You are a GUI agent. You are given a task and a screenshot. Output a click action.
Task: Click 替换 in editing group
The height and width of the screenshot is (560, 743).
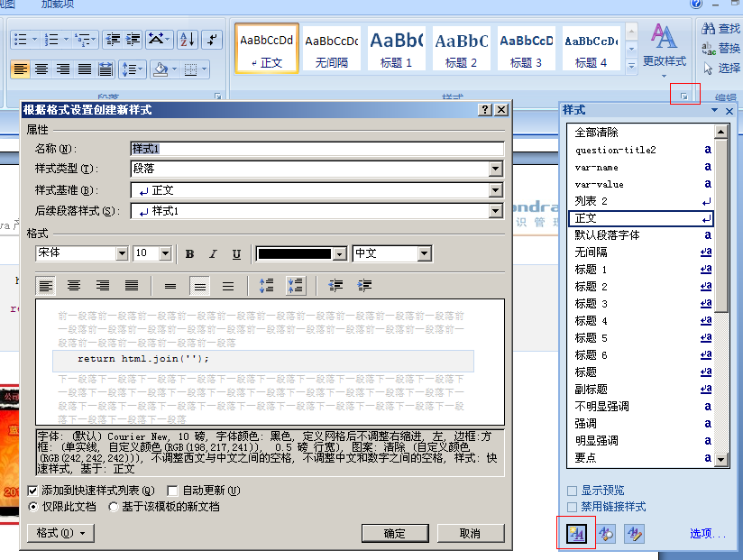click(720, 48)
